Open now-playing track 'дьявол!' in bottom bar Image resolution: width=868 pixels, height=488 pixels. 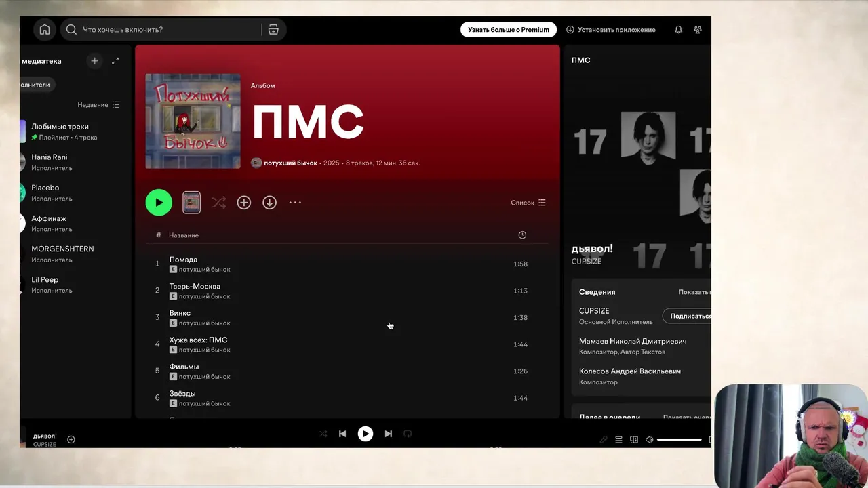pos(45,436)
